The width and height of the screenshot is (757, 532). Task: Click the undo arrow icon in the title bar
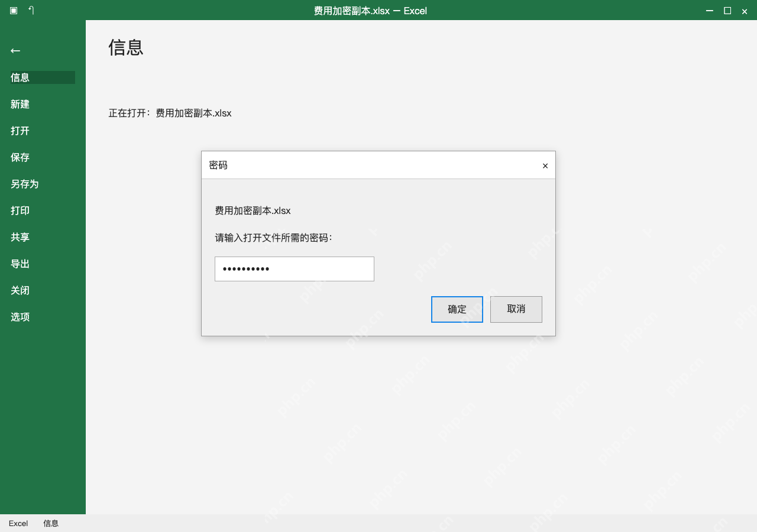[31, 10]
